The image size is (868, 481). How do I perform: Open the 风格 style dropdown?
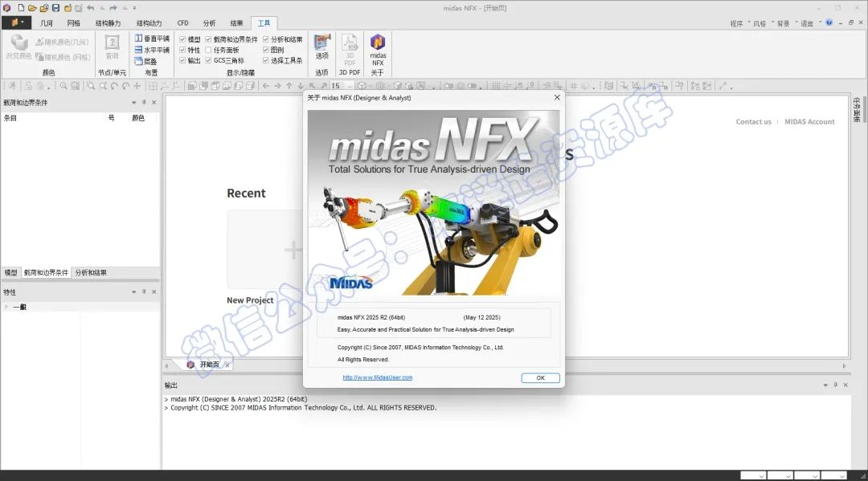point(762,23)
